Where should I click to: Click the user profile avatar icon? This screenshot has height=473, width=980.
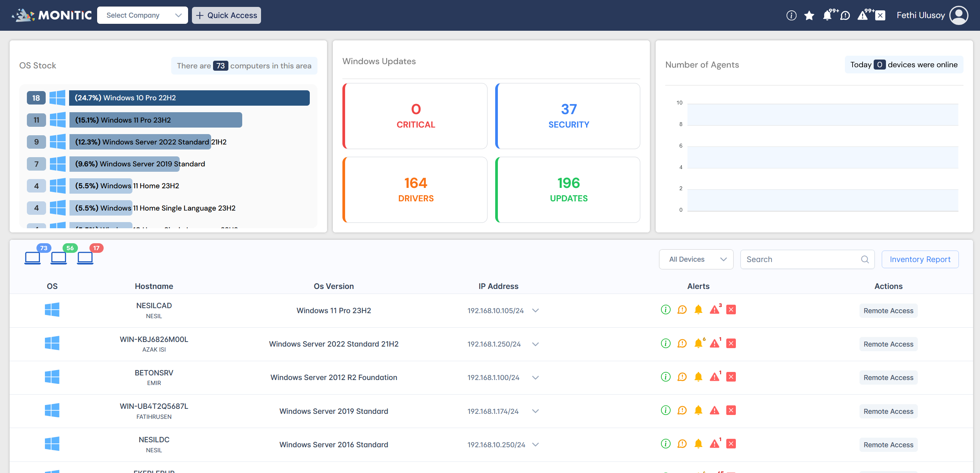tap(959, 15)
